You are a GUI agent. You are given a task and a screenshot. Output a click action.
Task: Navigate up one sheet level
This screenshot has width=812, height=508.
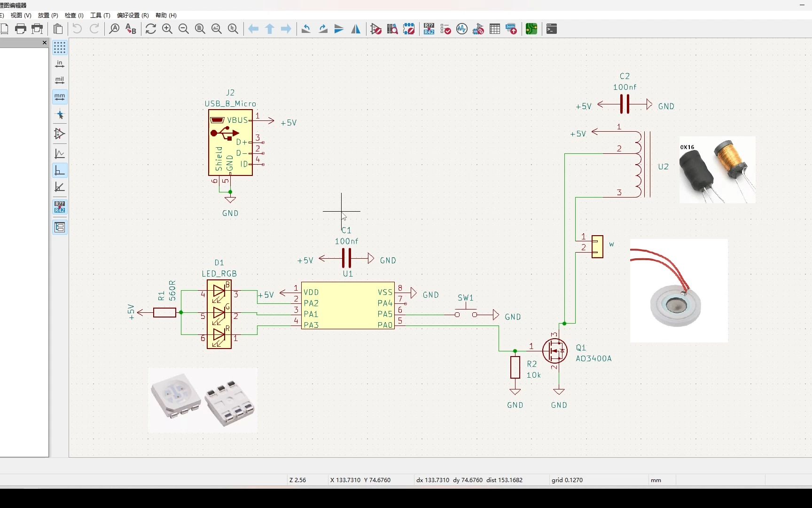(x=270, y=29)
